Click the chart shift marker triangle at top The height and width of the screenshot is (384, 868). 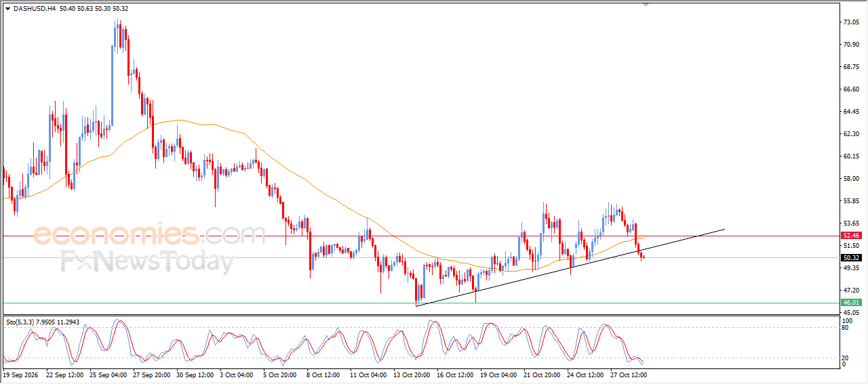click(x=646, y=5)
